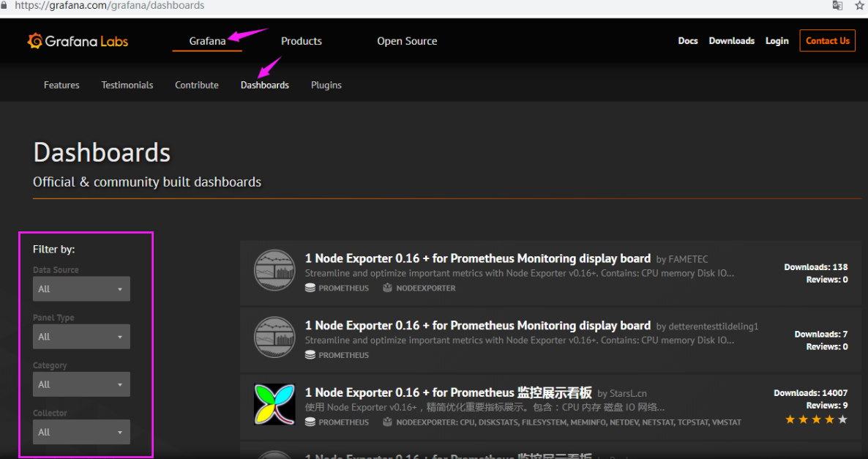868x459 pixels.
Task: Open the Docs link
Action: [687, 41]
